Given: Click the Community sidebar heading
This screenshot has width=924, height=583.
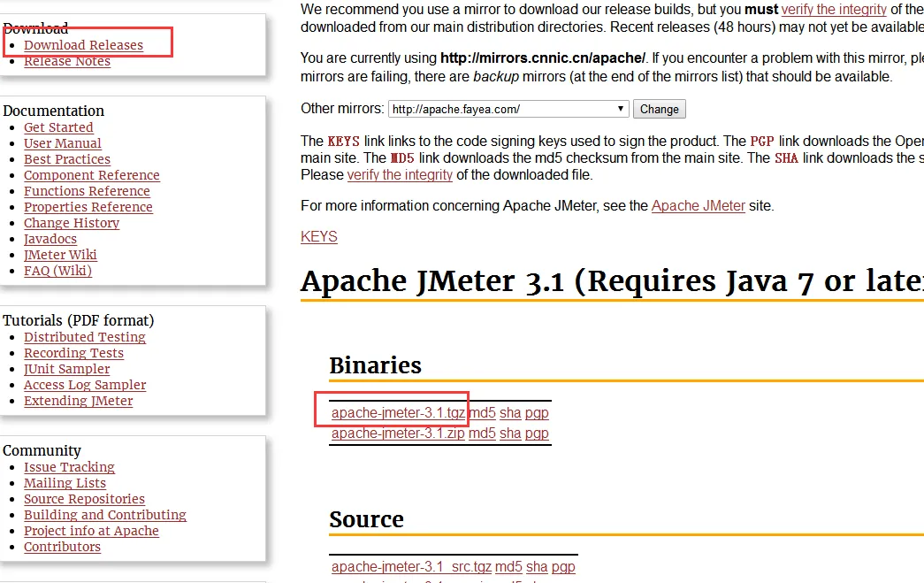Looking at the screenshot, I should click(x=42, y=450).
